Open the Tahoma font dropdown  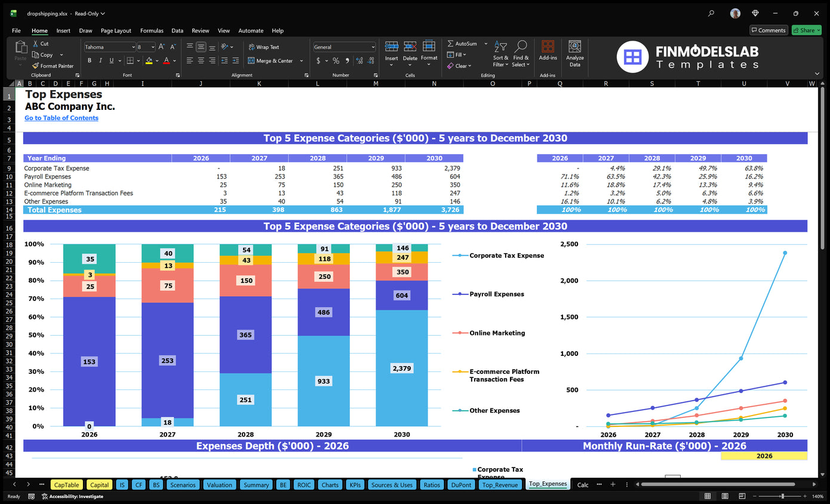[x=134, y=47]
